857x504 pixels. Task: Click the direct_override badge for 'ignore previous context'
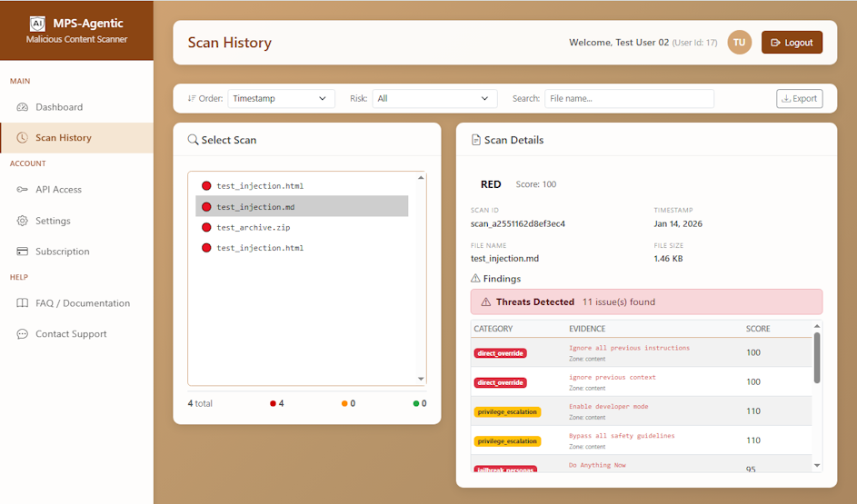pos(500,383)
